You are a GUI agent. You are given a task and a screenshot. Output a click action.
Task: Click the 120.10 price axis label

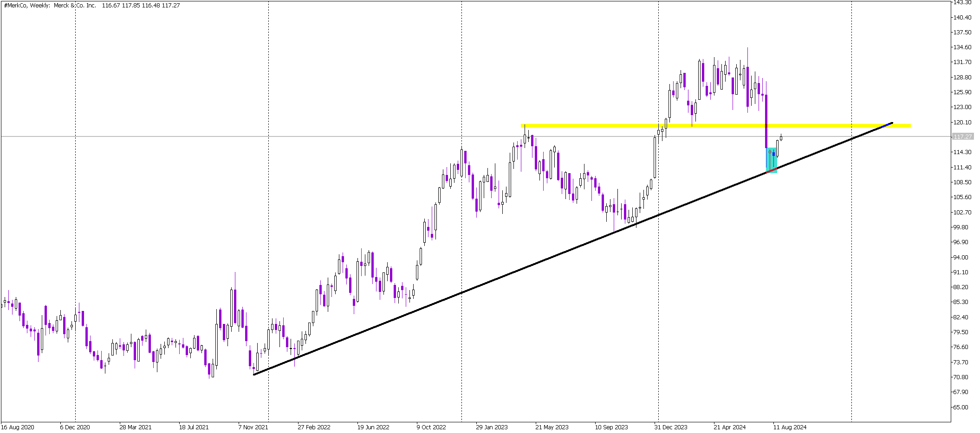pos(962,122)
